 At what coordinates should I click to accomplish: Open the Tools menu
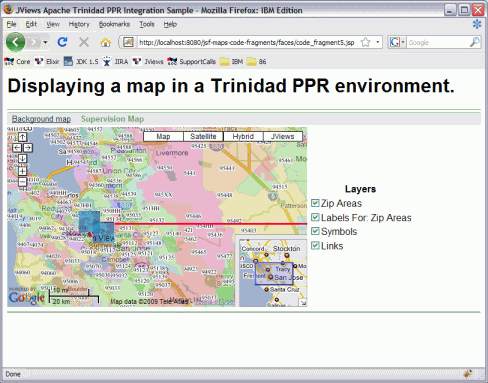[x=147, y=24]
